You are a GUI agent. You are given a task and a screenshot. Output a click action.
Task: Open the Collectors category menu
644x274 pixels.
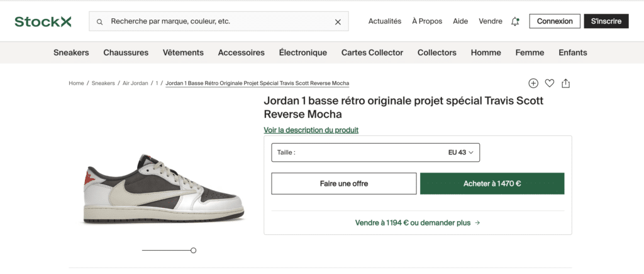click(437, 53)
